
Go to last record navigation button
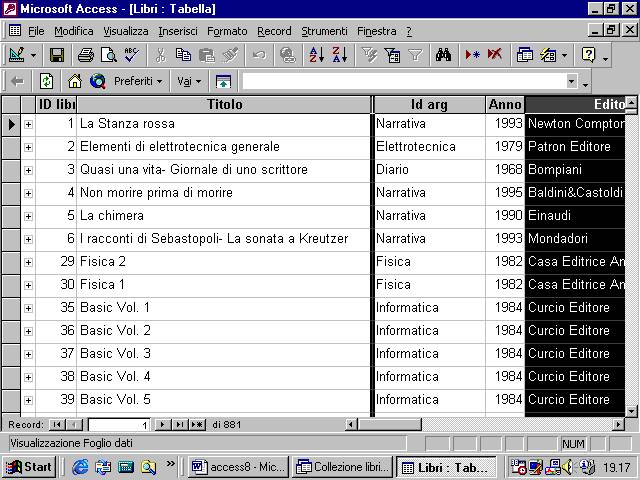pos(179,424)
